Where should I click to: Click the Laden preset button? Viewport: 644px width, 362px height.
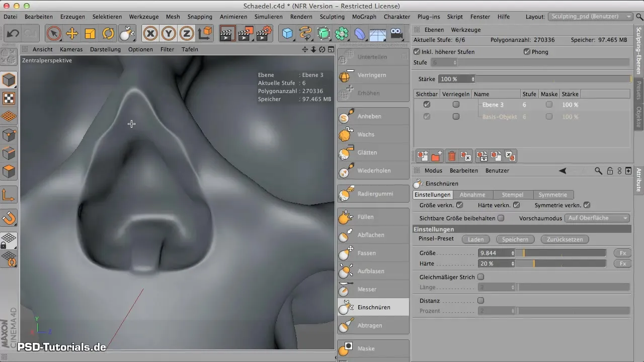click(x=475, y=240)
